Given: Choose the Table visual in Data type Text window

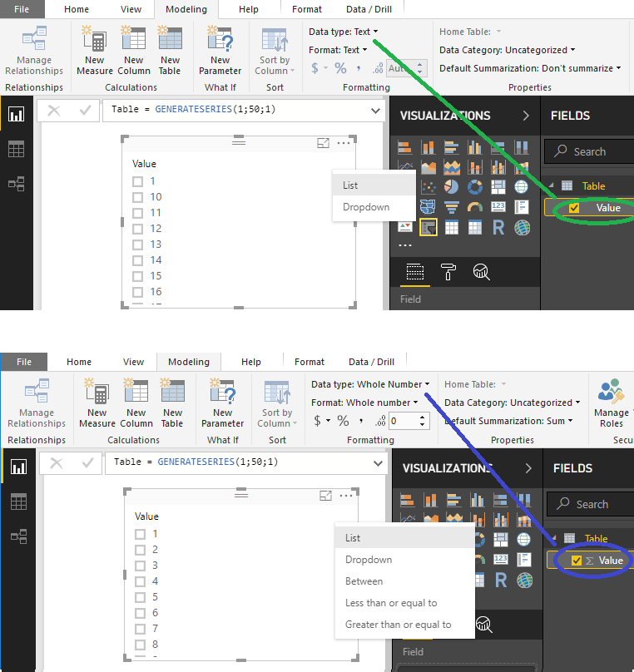Looking at the screenshot, I should tap(452, 228).
